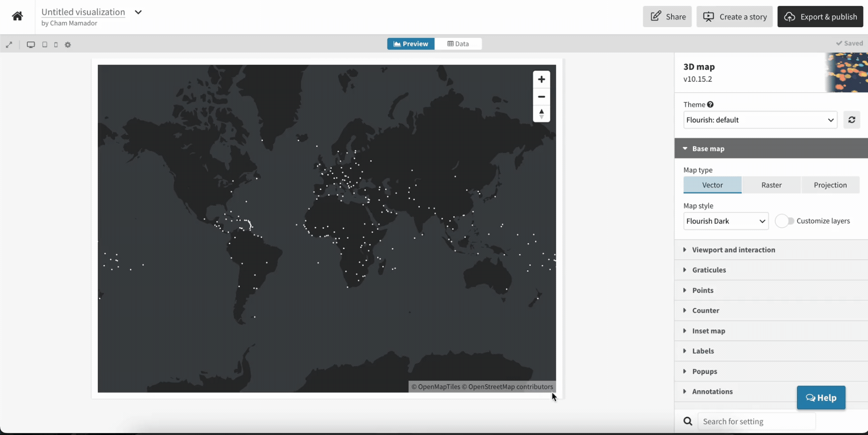This screenshot has width=868, height=435.
Task: Switch to tablet preview icon
Action: [45, 44]
